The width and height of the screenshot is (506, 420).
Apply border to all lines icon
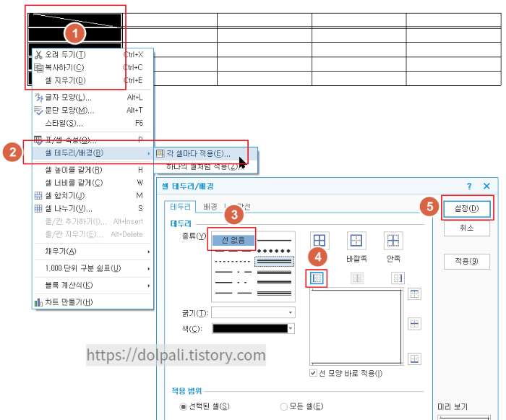tap(320, 241)
